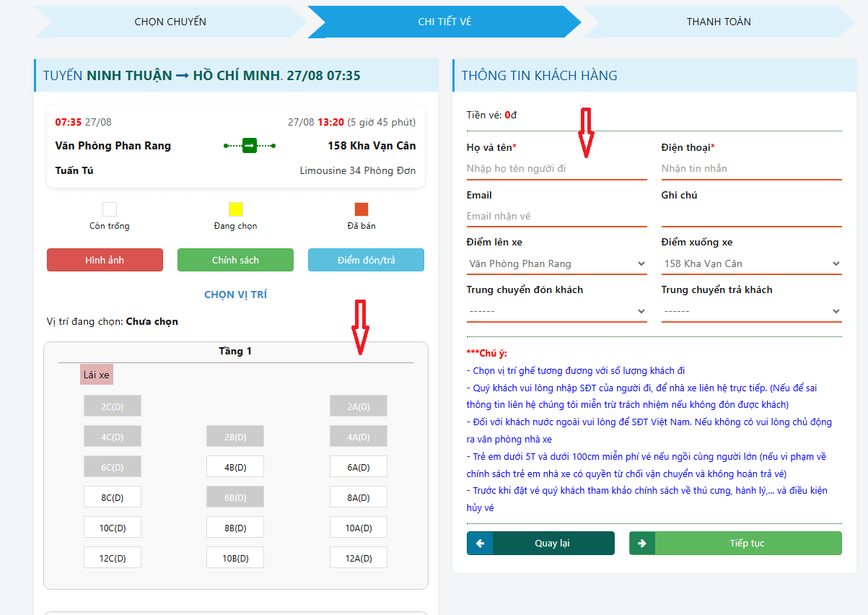Open the green Chính sách button
Screen dimensions: 868x615
click(x=235, y=260)
